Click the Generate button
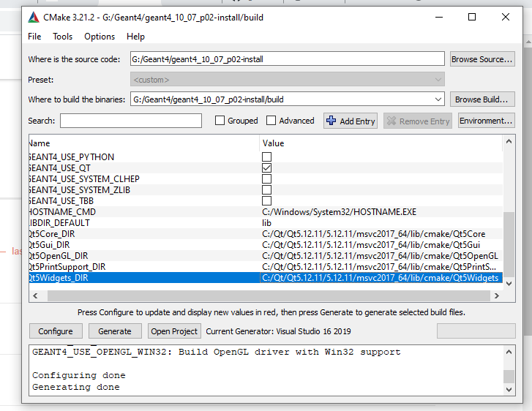532x411 pixels. point(115,331)
